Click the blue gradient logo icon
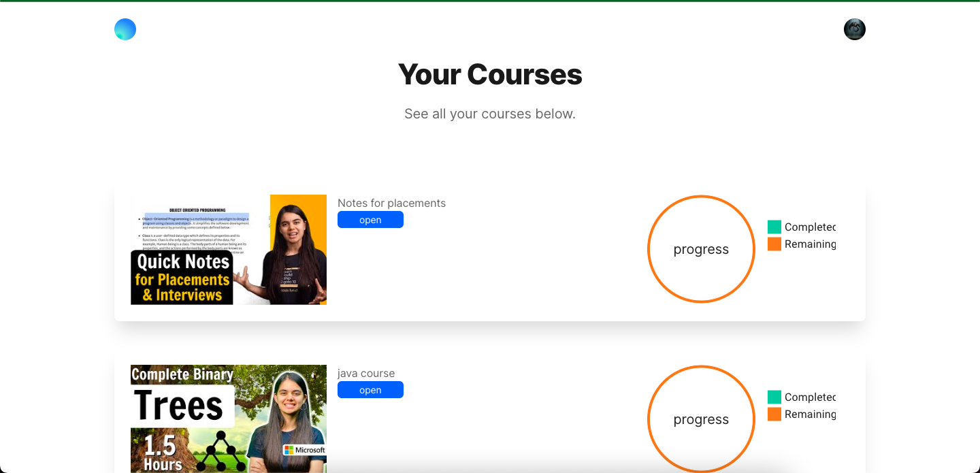The height and width of the screenshot is (473, 980). pos(125,29)
